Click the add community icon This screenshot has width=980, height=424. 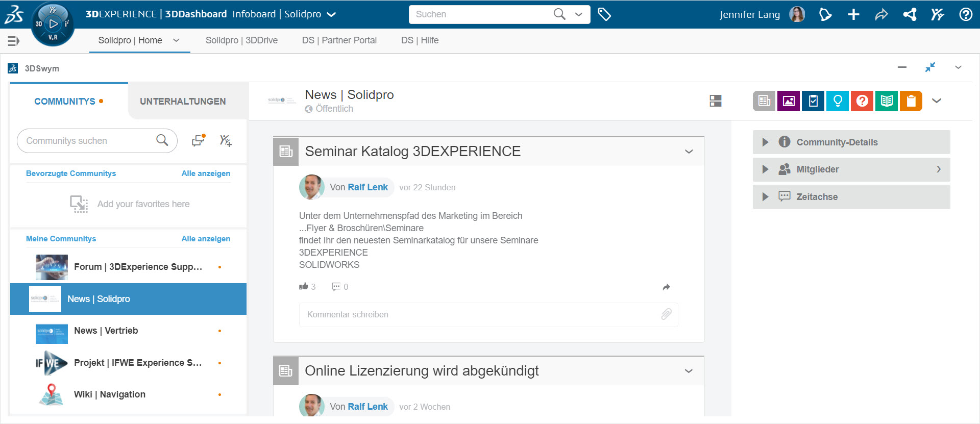click(x=226, y=140)
